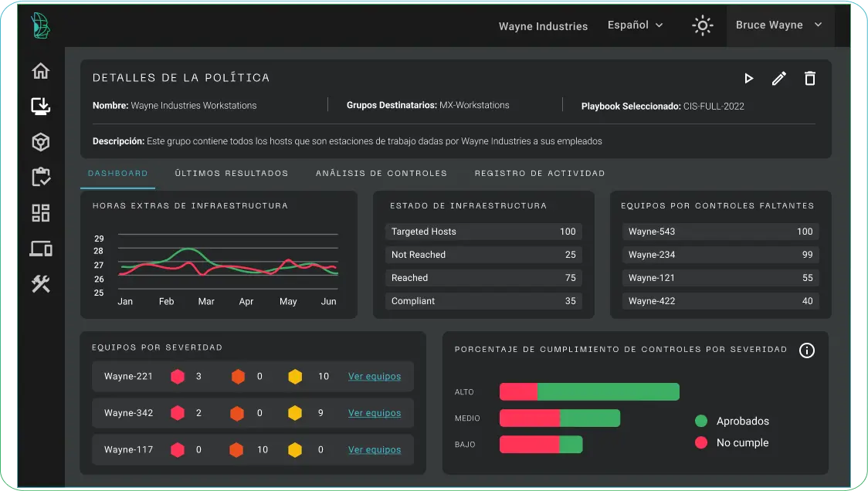Open Ver equipos link for Wayne-117
Screen dimensions: 868x491
375,449
